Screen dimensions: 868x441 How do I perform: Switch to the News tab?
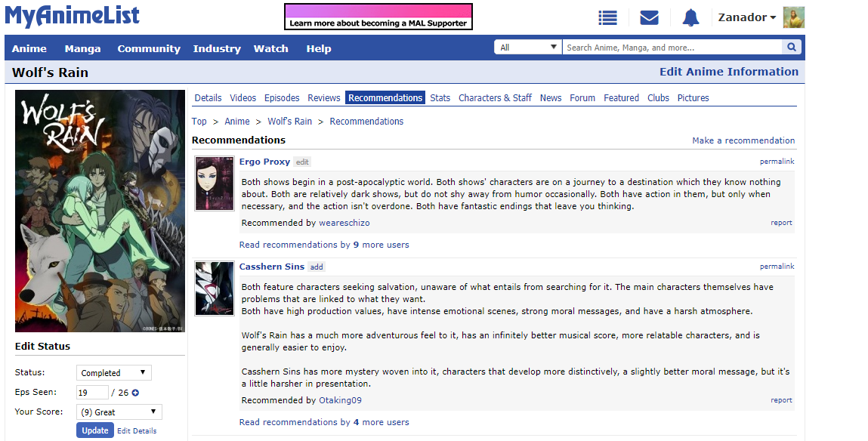tap(551, 98)
